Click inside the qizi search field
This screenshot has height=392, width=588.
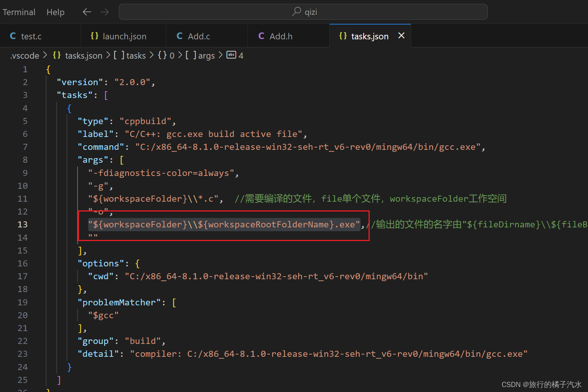(x=341, y=12)
